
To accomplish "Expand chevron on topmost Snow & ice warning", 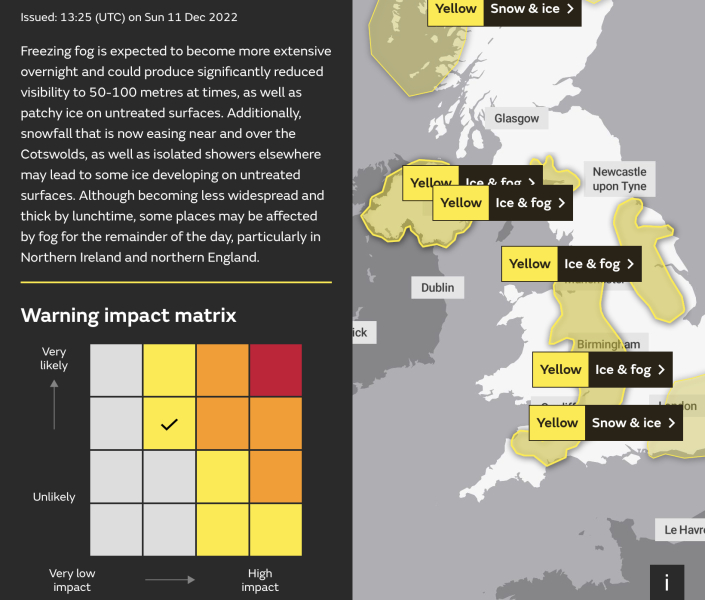I will (570, 9).
